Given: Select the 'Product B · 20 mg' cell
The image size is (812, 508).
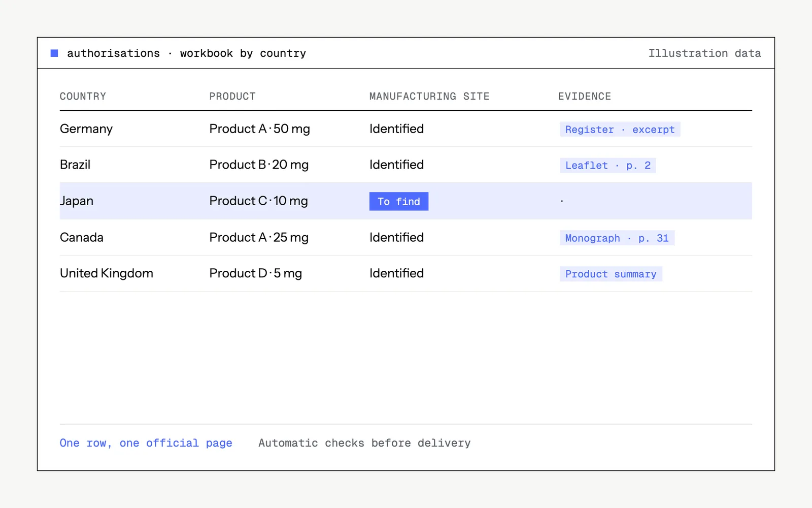Looking at the screenshot, I should [259, 165].
